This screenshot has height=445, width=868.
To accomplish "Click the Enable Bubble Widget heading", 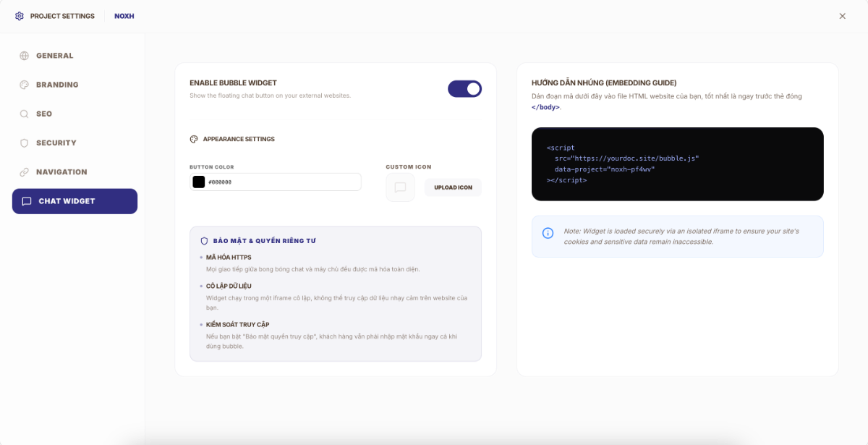I will click(233, 83).
